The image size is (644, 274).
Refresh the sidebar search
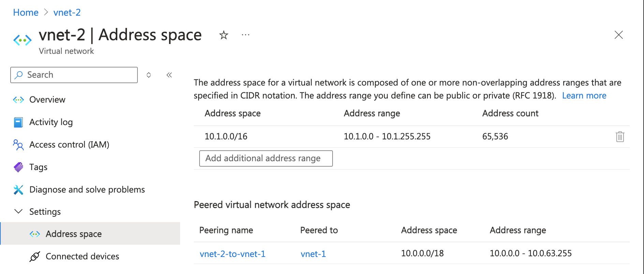tap(149, 75)
